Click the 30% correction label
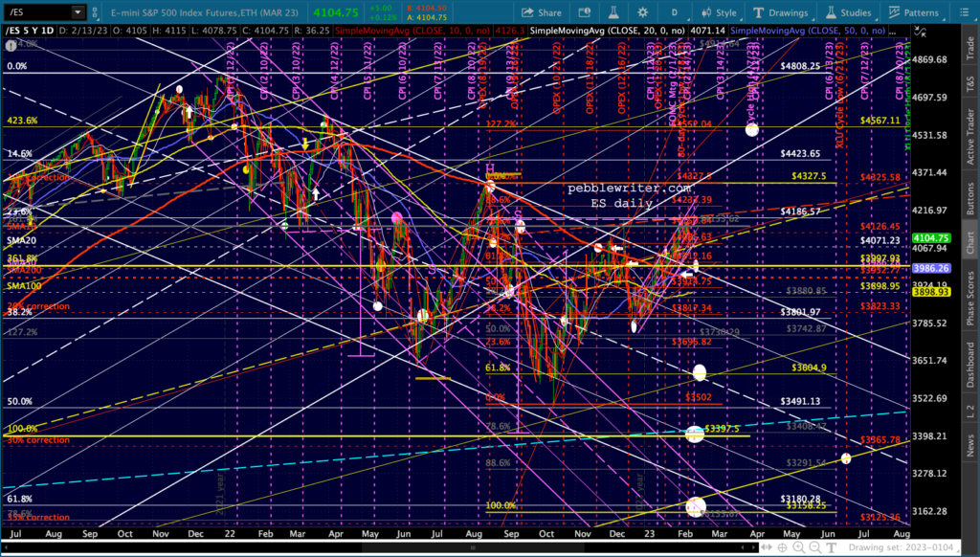The width and height of the screenshot is (980, 557). pyautogui.click(x=38, y=440)
